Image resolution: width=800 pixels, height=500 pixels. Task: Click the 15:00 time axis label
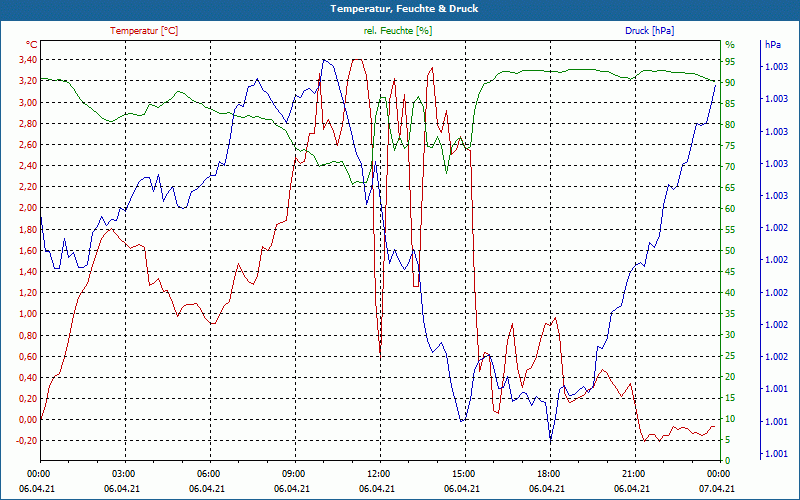pyautogui.click(x=464, y=473)
